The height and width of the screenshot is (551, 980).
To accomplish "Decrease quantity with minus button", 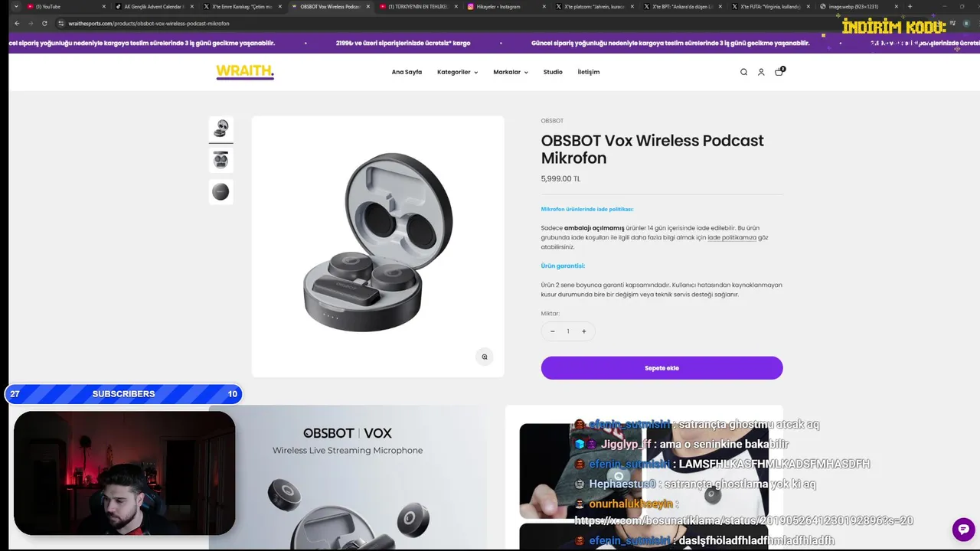I will tap(552, 331).
